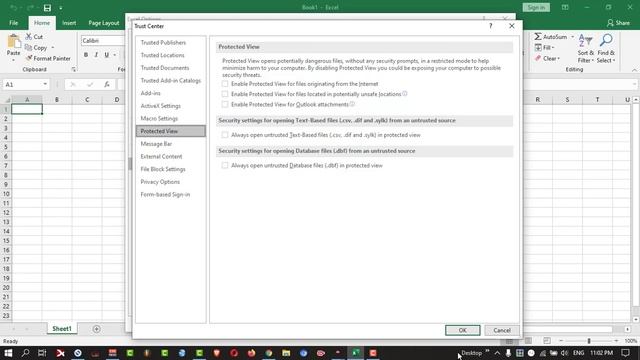
Task: Open the Customize Quick Access Toolbar arrow
Action: click(x=61, y=8)
